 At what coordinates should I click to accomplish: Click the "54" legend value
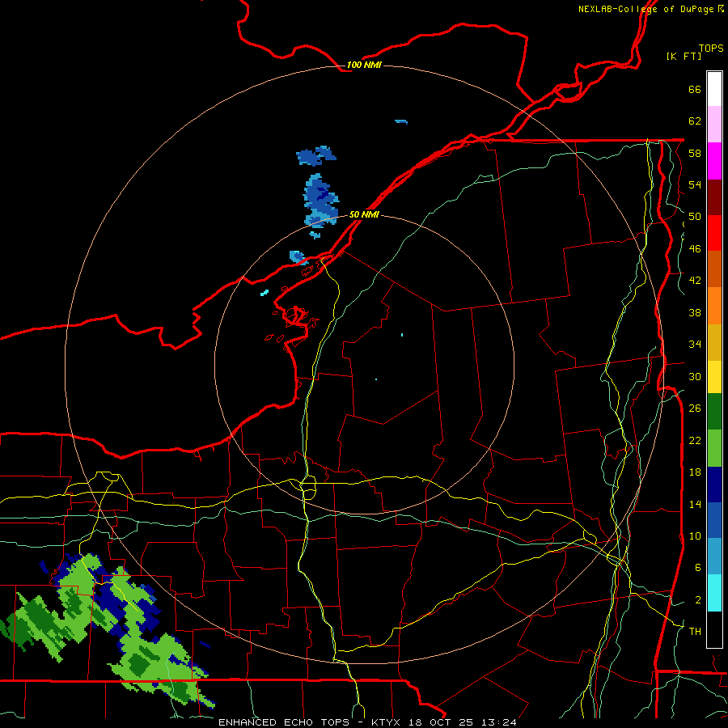pos(695,184)
